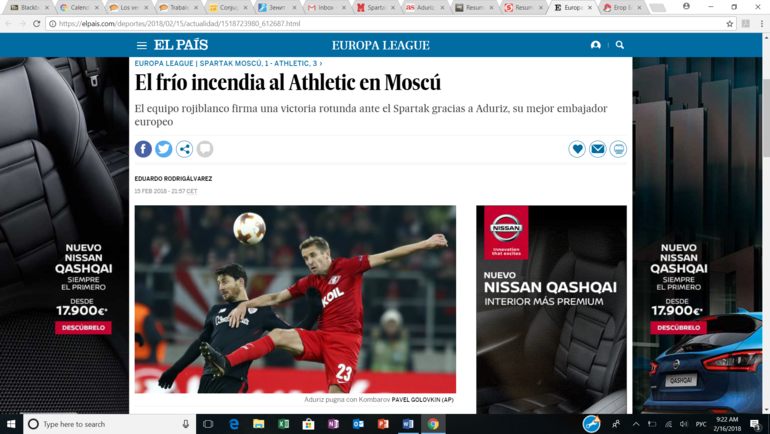Save article with the heart icon
This screenshot has height=434, width=770.
tap(577, 149)
